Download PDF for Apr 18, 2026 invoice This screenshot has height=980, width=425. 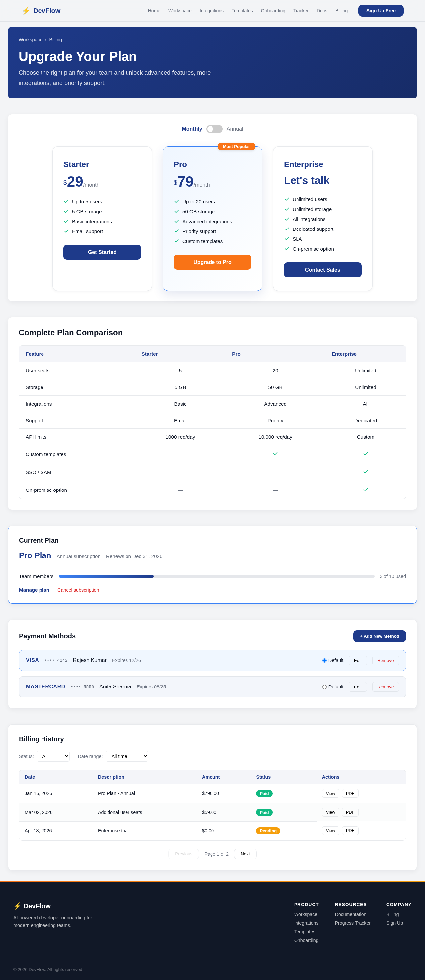(x=350, y=830)
